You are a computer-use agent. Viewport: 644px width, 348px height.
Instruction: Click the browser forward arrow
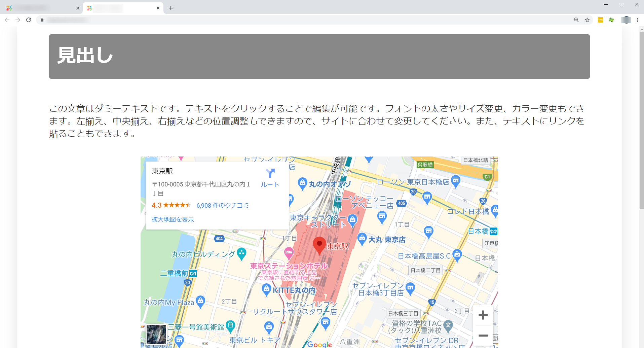18,20
